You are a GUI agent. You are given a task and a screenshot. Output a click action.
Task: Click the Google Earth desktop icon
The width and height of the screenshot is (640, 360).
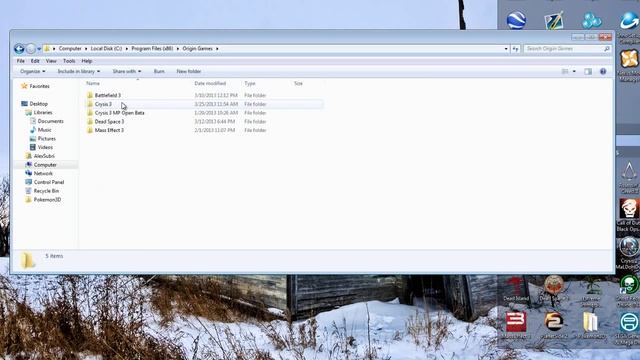click(x=516, y=20)
